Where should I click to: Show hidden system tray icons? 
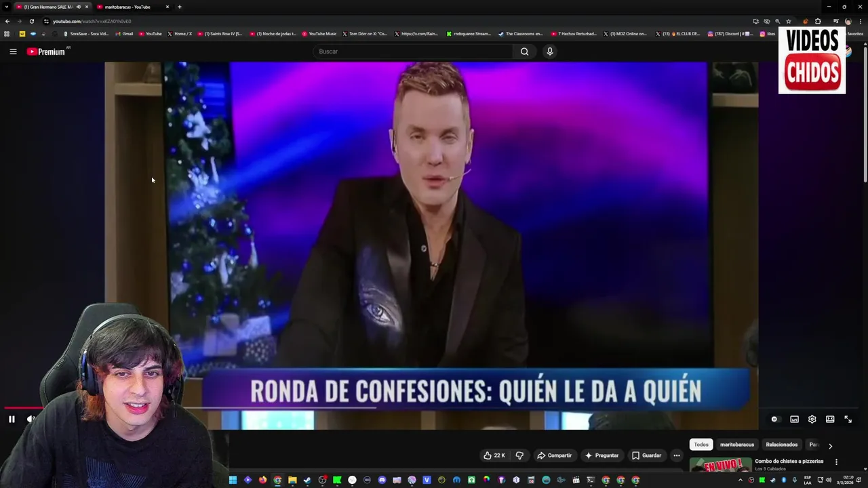(x=741, y=480)
